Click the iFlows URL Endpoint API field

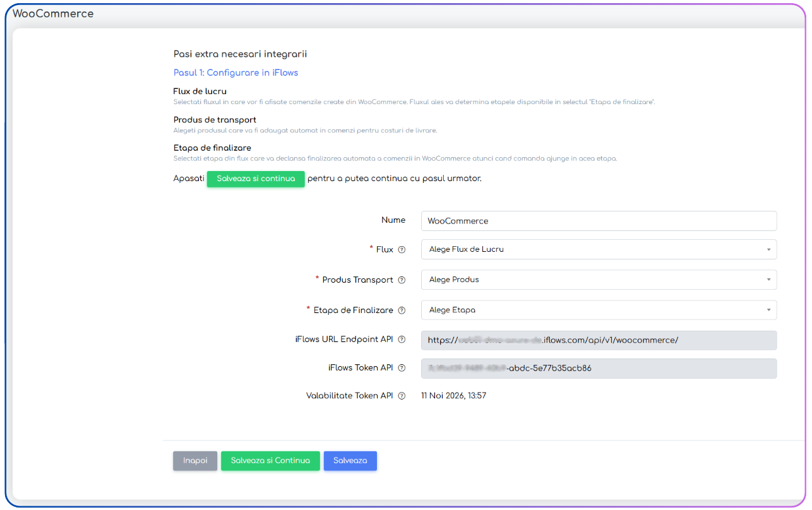599,340
